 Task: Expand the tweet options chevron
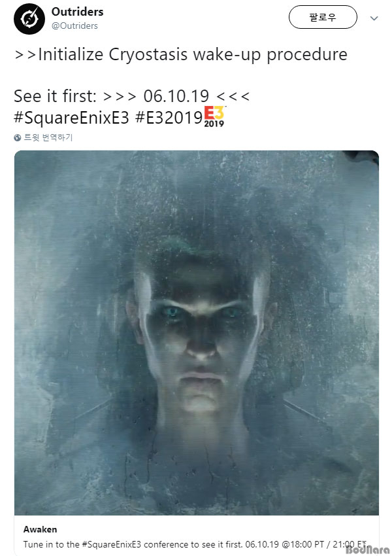tap(374, 18)
